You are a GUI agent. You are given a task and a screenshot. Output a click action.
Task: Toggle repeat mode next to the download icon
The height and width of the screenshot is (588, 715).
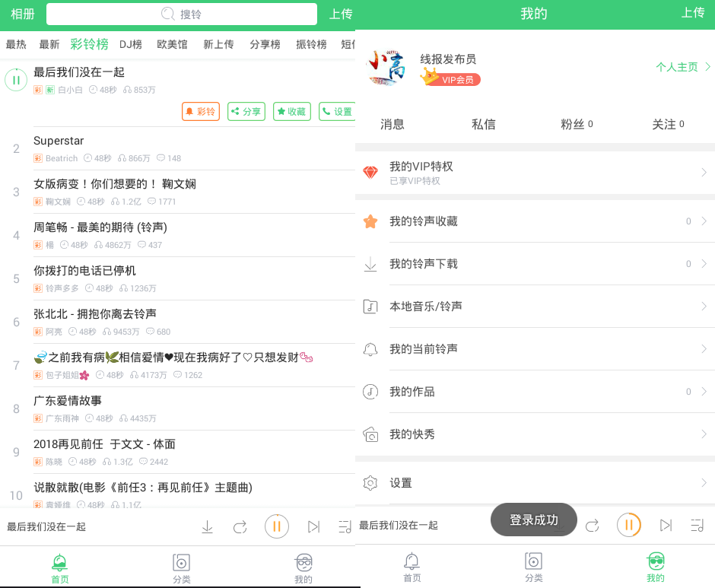(x=240, y=526)
